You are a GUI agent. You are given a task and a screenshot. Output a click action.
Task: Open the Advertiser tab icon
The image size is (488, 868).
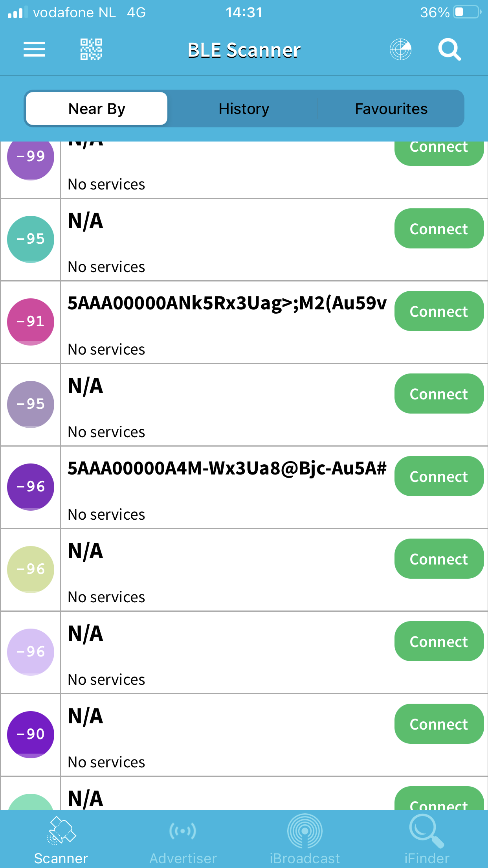click(183, 831)
